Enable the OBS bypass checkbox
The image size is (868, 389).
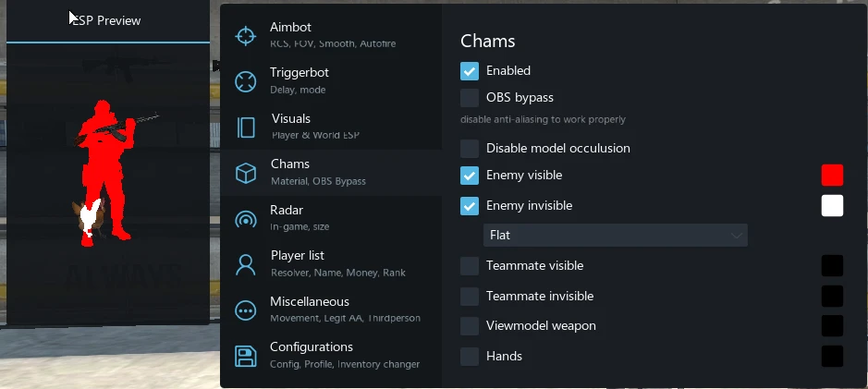pyautogui.click(x=470, y=98)
